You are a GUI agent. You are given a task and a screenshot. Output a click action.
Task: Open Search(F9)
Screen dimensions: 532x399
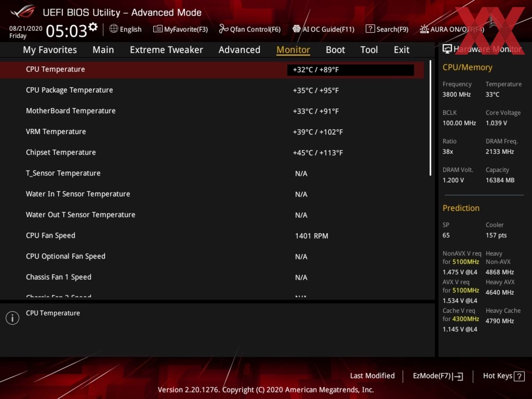coord(392,29)
